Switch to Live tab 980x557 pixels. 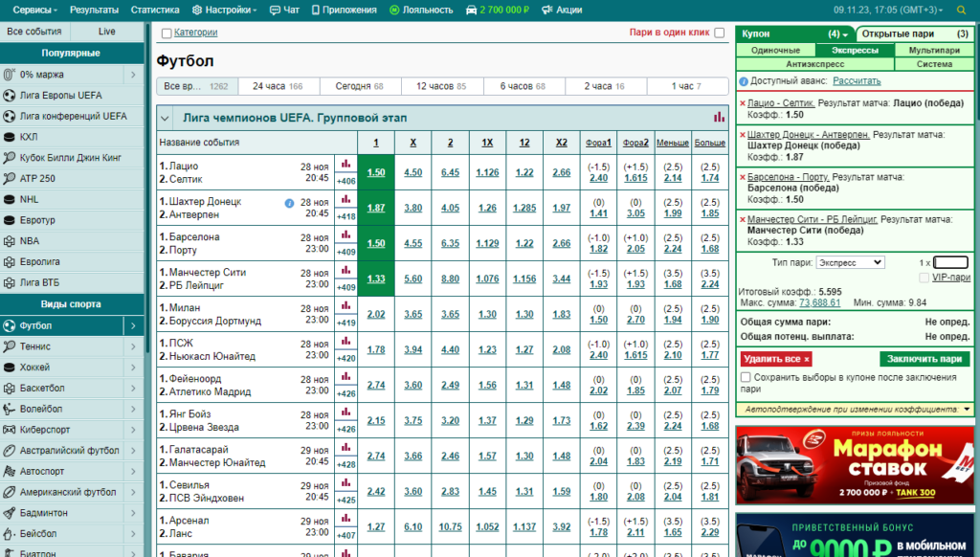(x=107, y=32)
